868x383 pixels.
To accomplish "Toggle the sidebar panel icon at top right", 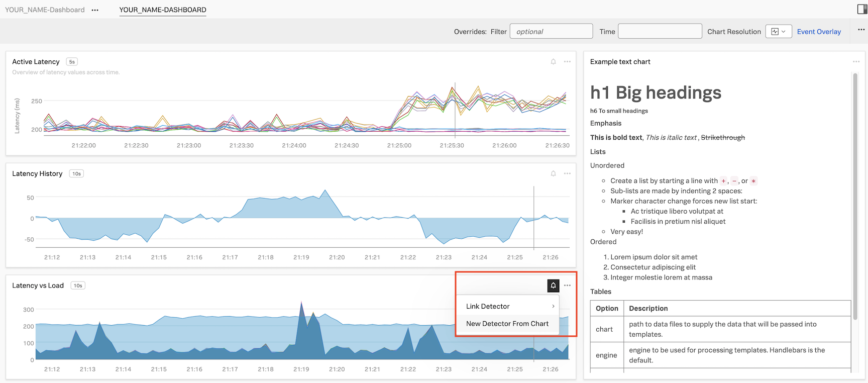I will click(x=862, y=10).
